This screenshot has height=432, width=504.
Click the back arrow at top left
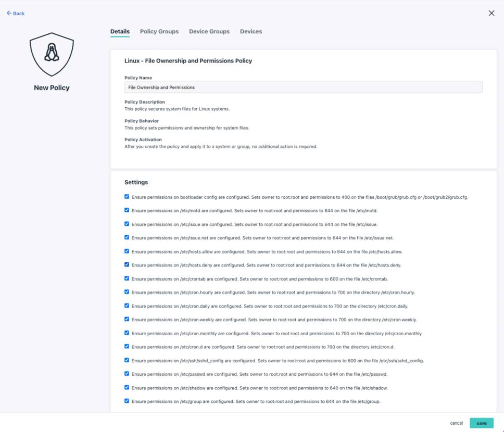(16, 13)
